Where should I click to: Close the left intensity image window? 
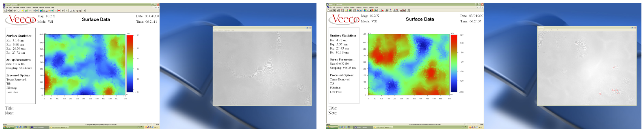coord(310,28)
